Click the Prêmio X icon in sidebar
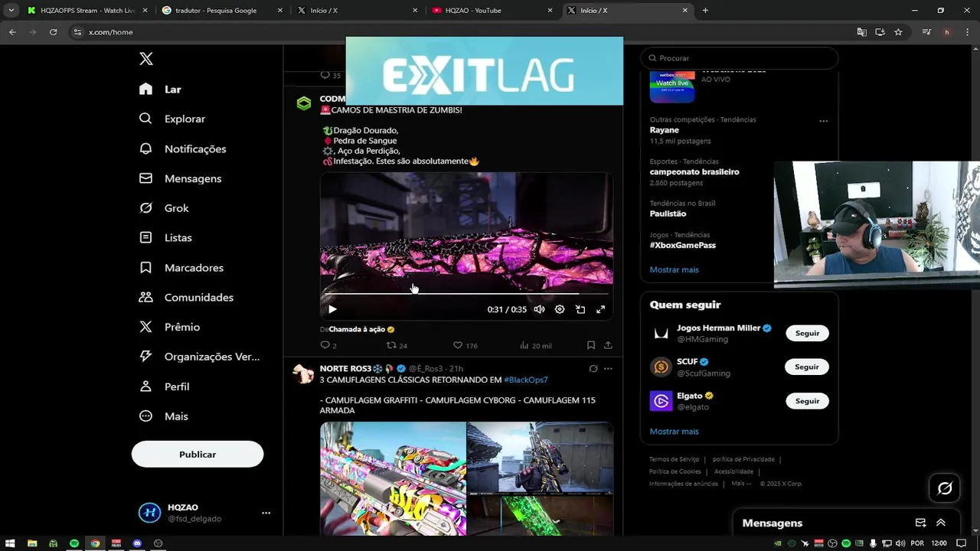This screenshot has height=551, width=980. click(145, 327)
